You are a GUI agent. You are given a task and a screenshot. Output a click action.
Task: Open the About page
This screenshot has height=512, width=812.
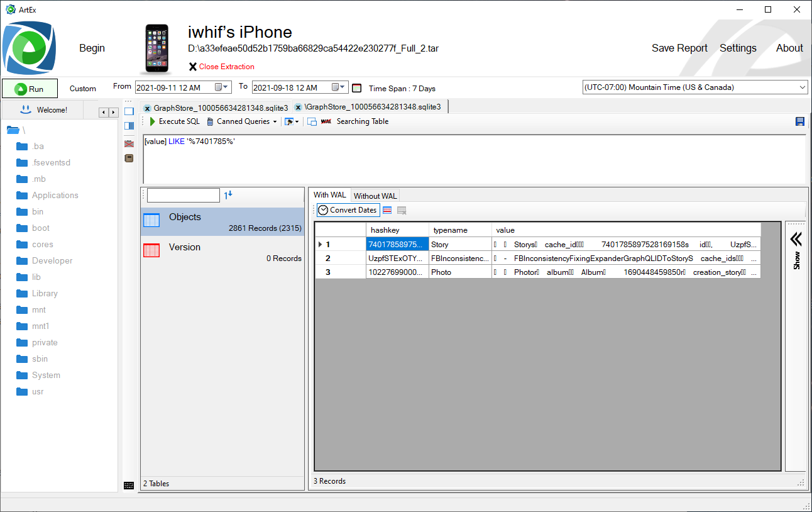coord(789,48)
